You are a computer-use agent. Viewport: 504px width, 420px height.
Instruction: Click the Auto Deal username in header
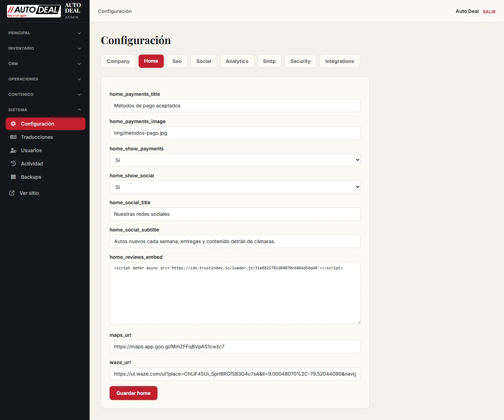[467, 11]
